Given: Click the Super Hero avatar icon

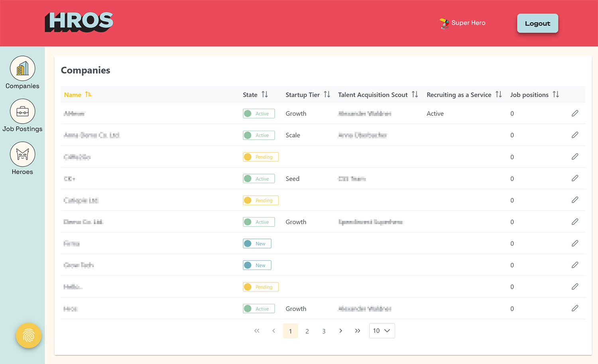Looking at the screenshot, I should tap(444, 23).
